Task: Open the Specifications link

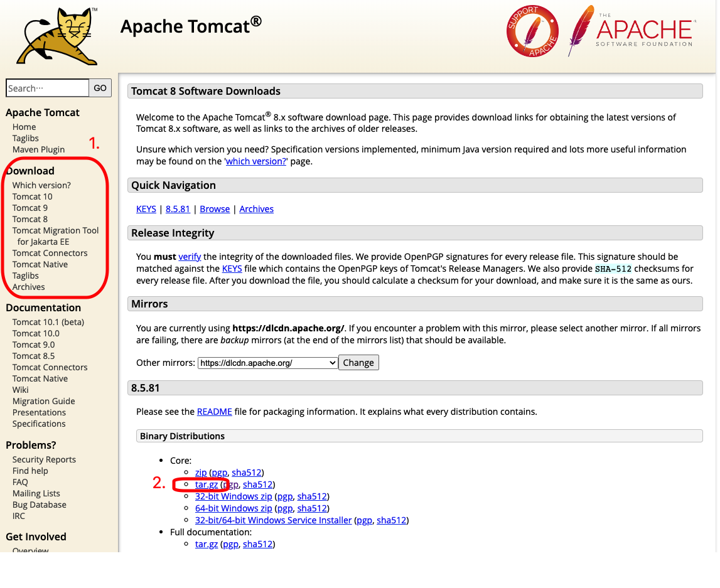Action: click(x=39, y=424)
